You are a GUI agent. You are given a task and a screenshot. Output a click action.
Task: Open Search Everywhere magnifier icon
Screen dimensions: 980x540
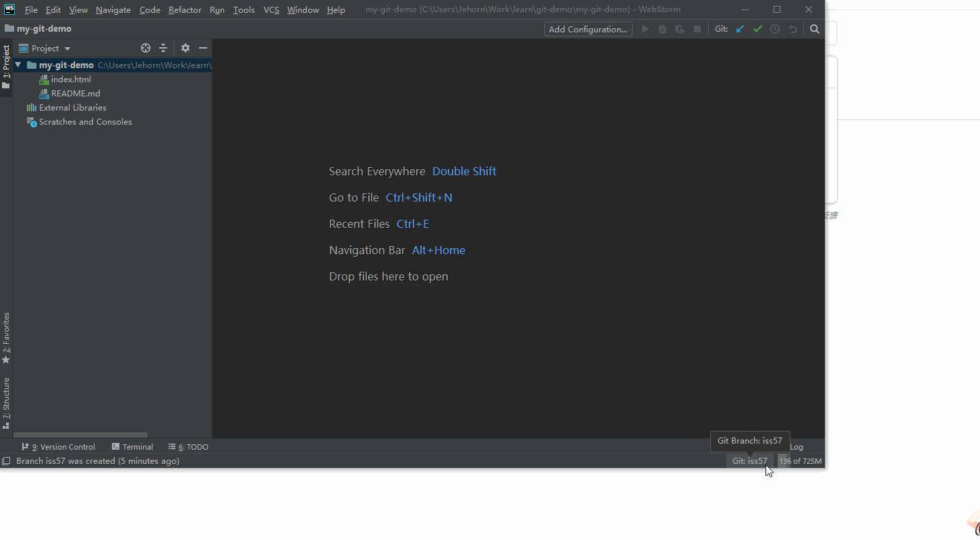coord(815,29)
